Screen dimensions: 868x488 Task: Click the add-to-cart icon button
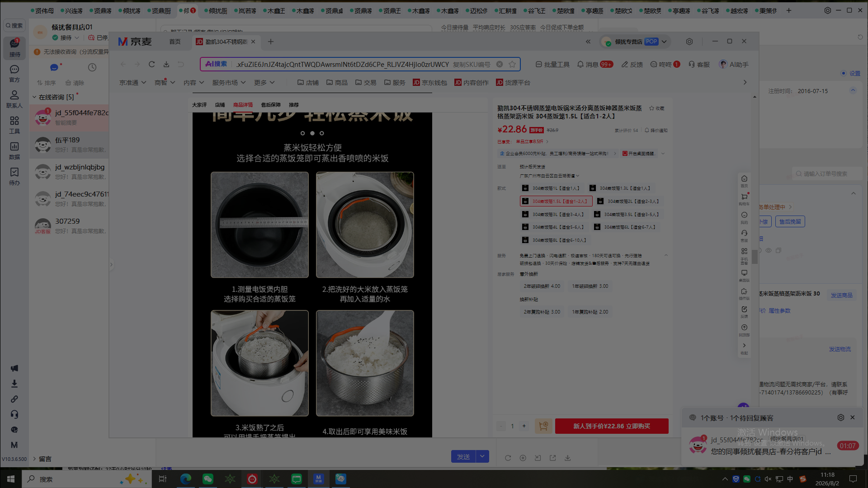pos(543,426)
